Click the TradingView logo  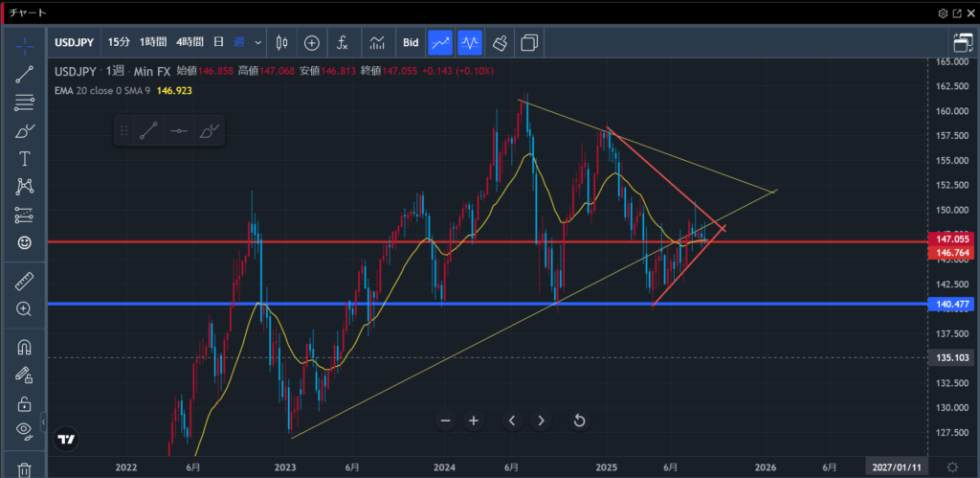(66, 440)
